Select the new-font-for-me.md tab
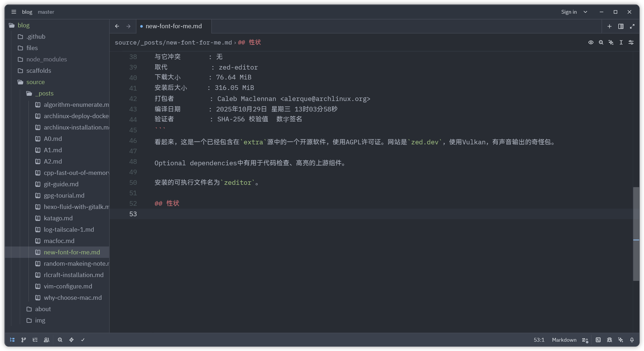 coord(174,26)
